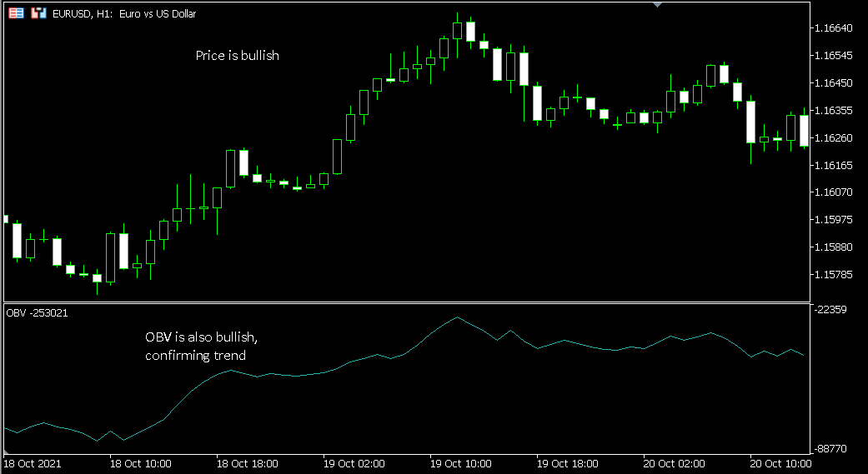The height and width of the screenshot is (474, 868).
Task: Toggle the one-click trading panel icon
Action: 38,13
